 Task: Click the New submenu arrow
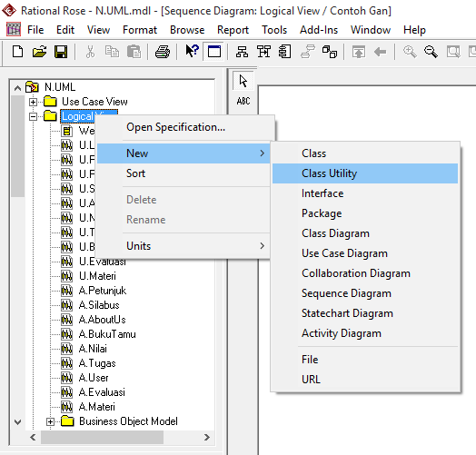[x=263, y=153]
